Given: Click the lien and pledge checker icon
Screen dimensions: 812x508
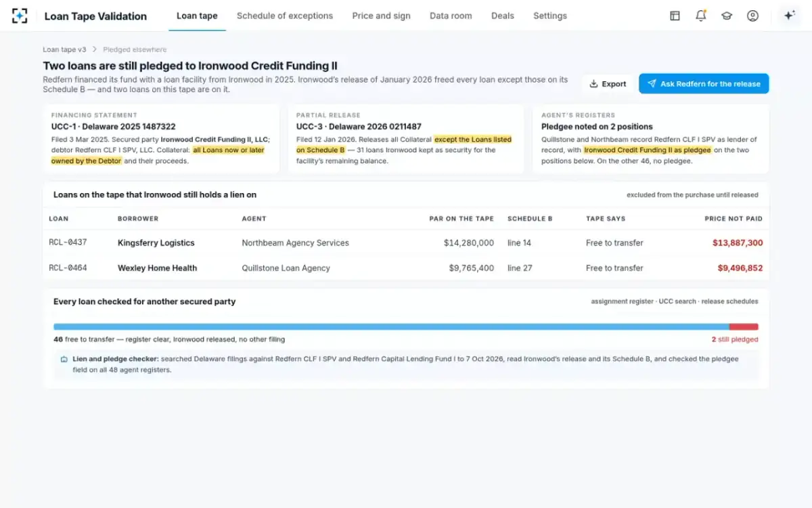Looking at the screenshot, I should pyautogui.click(x=64, y=359).
